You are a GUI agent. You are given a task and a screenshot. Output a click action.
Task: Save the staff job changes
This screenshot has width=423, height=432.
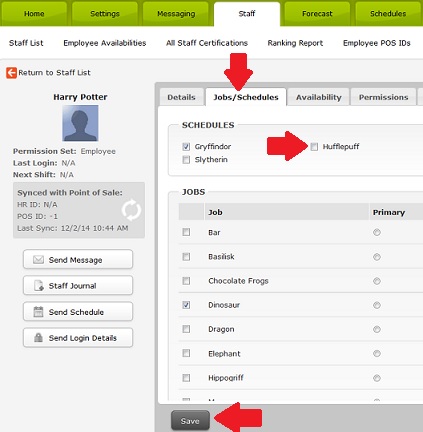[x=190, y=421]
